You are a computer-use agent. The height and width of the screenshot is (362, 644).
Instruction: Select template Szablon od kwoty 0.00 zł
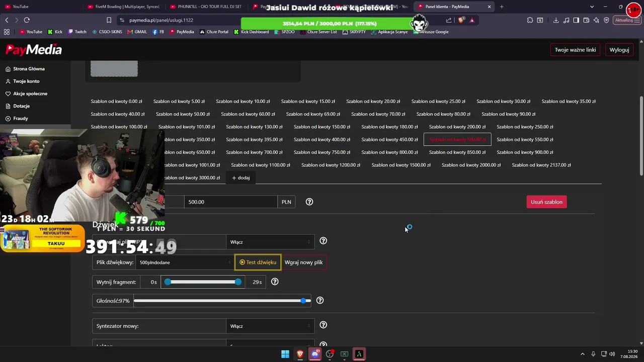point(117,101)
